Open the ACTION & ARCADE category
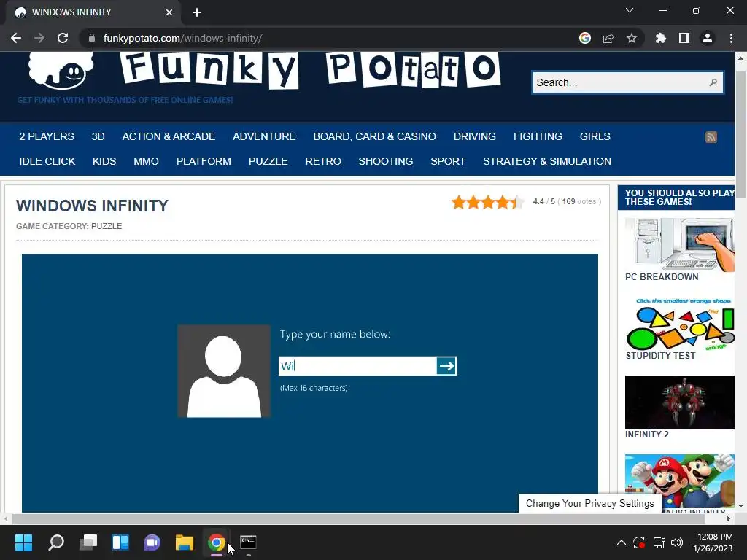Screen dimensions: 747x560 [169, 136]
